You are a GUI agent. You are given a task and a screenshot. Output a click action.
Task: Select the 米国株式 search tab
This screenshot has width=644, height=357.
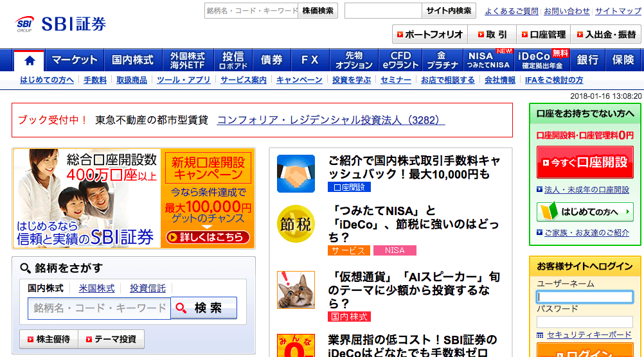click(x=96, y=288)
